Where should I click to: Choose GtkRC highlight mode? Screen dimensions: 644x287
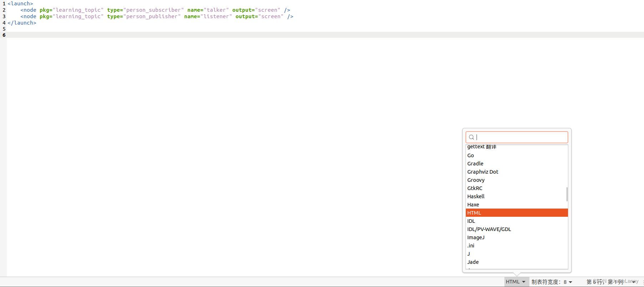pos(517,188)
